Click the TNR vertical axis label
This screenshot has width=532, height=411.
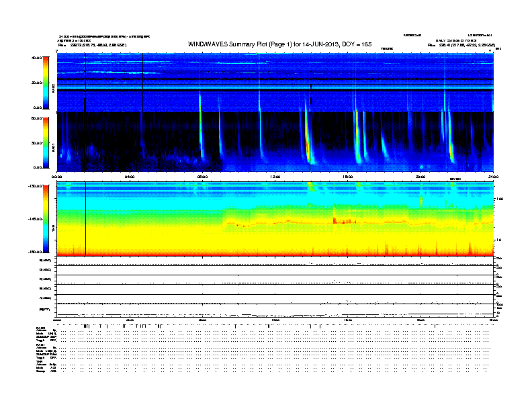click(x=53, y=230)
